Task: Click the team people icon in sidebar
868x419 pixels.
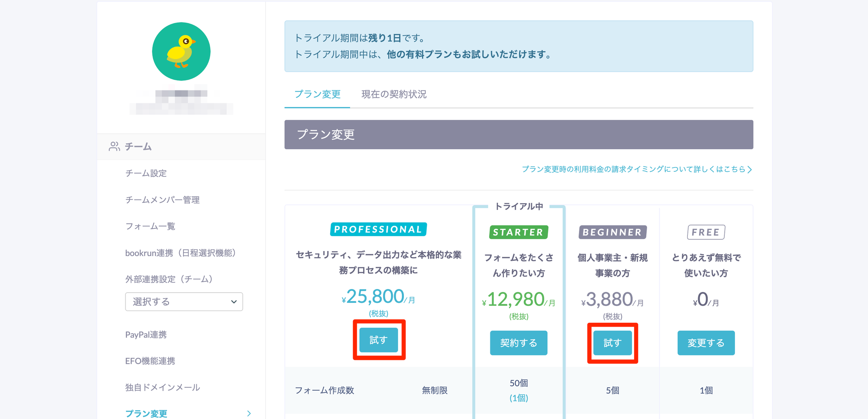Action: [x=114, y=147]
